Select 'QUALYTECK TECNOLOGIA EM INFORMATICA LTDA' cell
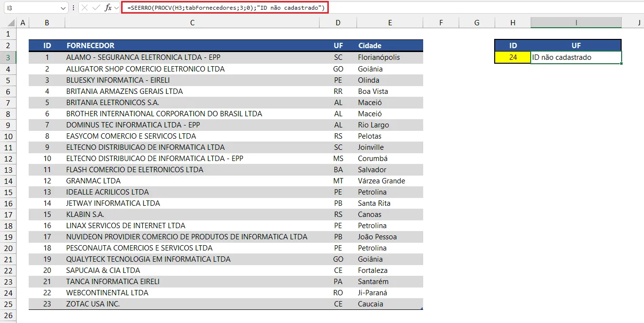This screenshot has width=644, height=323. point(193,259)
